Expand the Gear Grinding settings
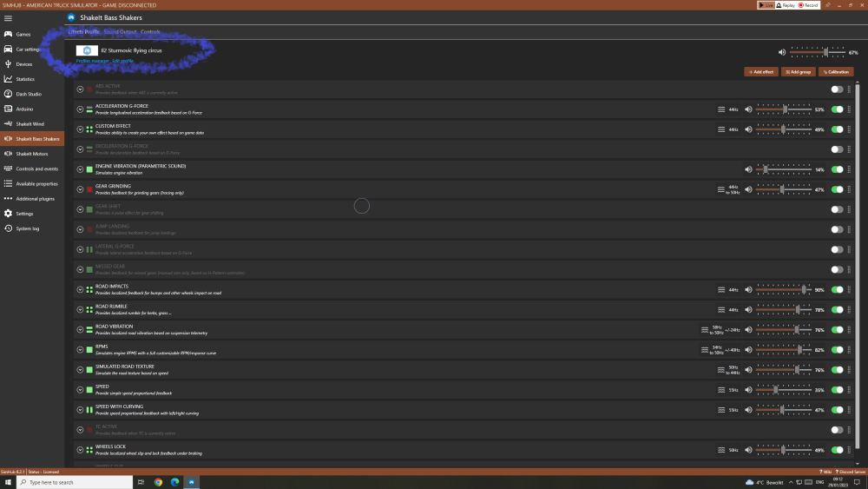Image resolution: width=868 pixels, height=489 pixels. [80, 189]
